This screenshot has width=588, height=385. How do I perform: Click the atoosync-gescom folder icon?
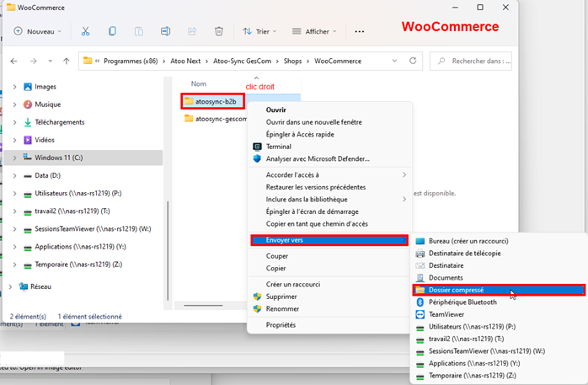[x=189, y=119]
